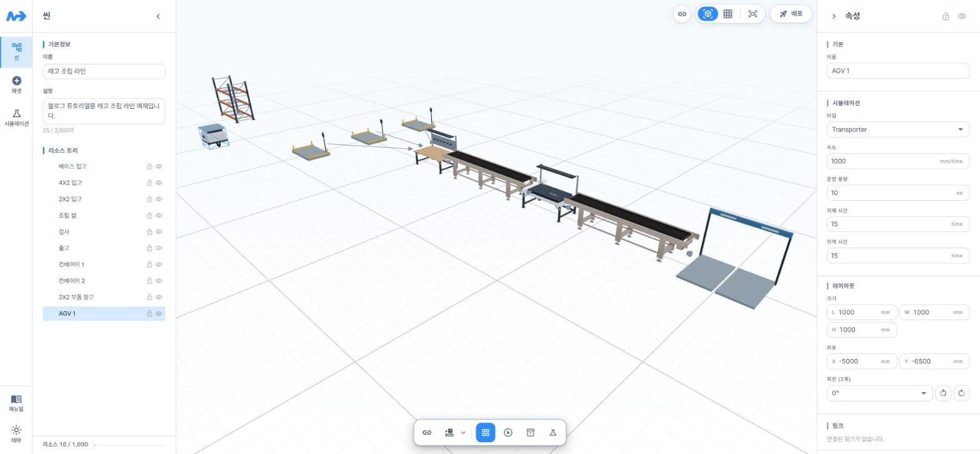Image resolution: width=980 pixels, height=454 pixels.
Task: Toggle lock icon in 속성 panel header
Action: [946, 16]
